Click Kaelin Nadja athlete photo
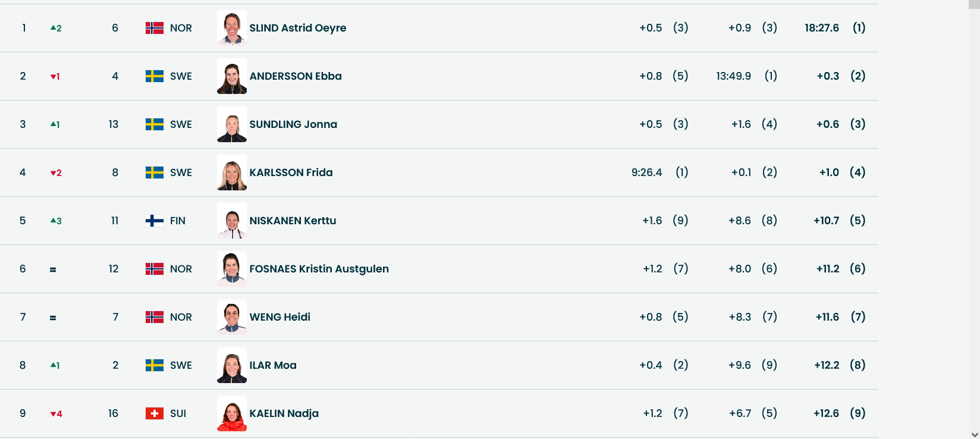 point(232,413)
